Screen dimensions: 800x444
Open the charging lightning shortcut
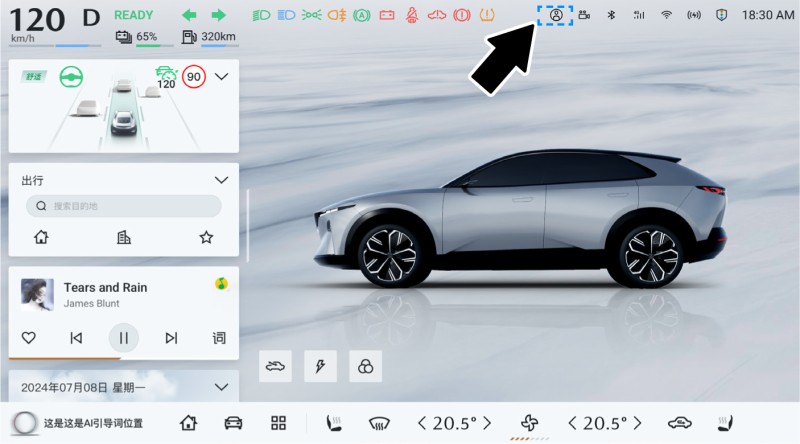coord(320,366)
